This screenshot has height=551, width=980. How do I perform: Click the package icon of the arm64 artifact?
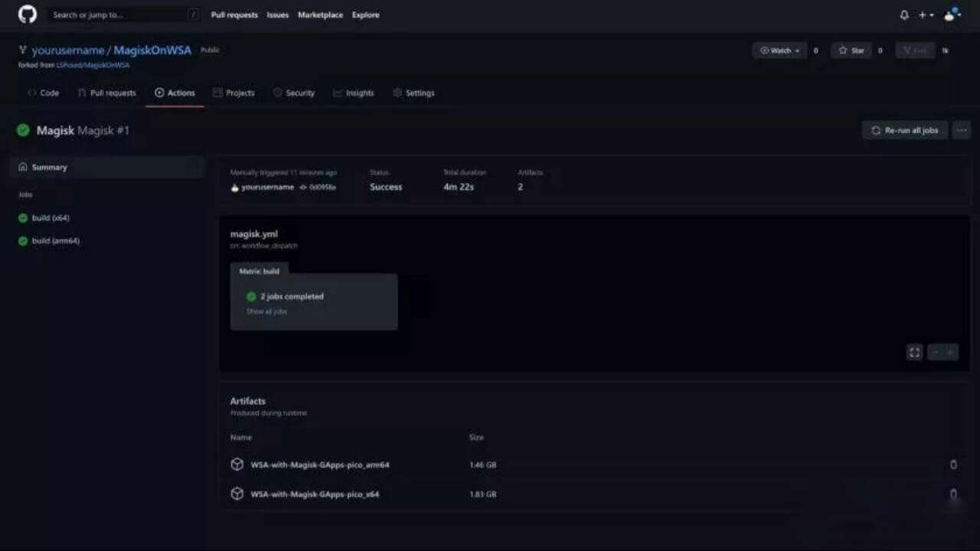pyautogui.click(x=237, y=465)
